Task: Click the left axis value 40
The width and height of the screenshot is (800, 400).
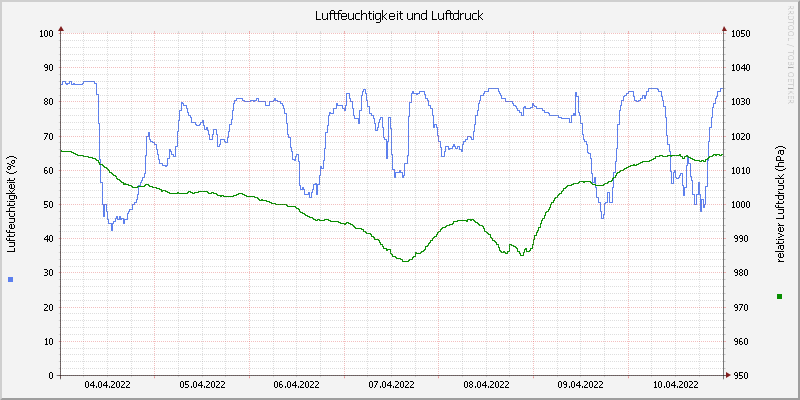Action: point(48,239)
